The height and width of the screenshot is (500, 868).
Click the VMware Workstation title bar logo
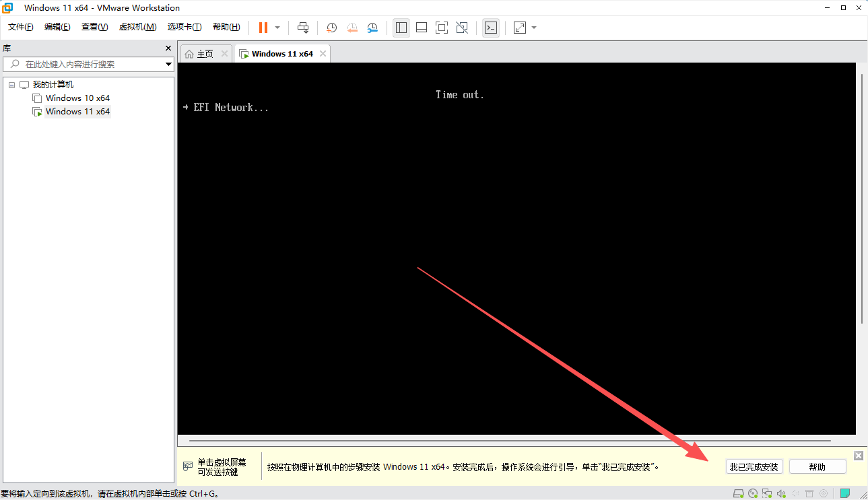8,8
